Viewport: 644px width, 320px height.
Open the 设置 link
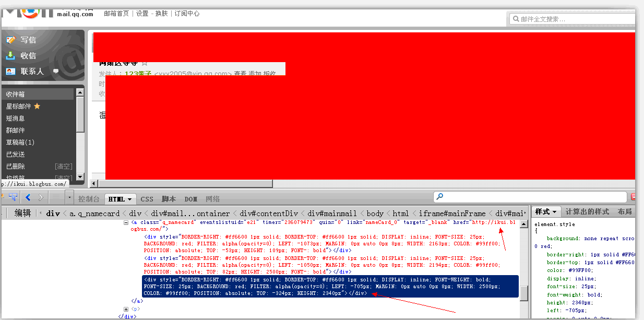(142, 14)
